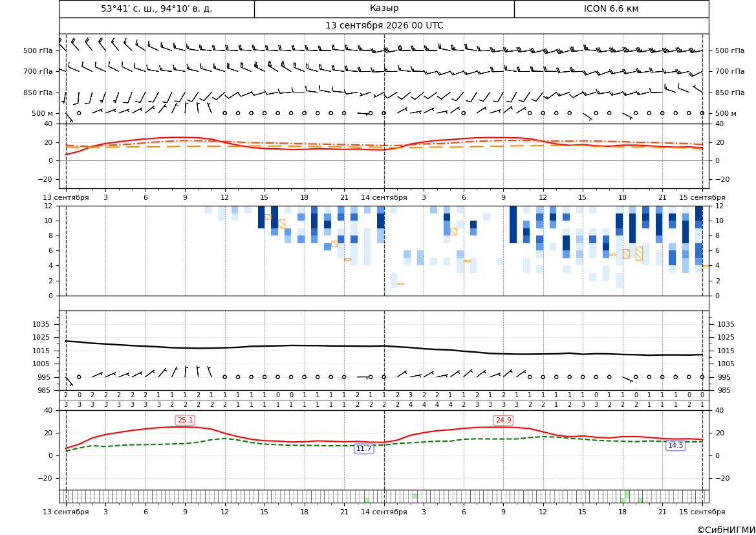Click the blue 11.7 minimum temperature label
Screen dimensions: 756x535
(x=363, y=449)
